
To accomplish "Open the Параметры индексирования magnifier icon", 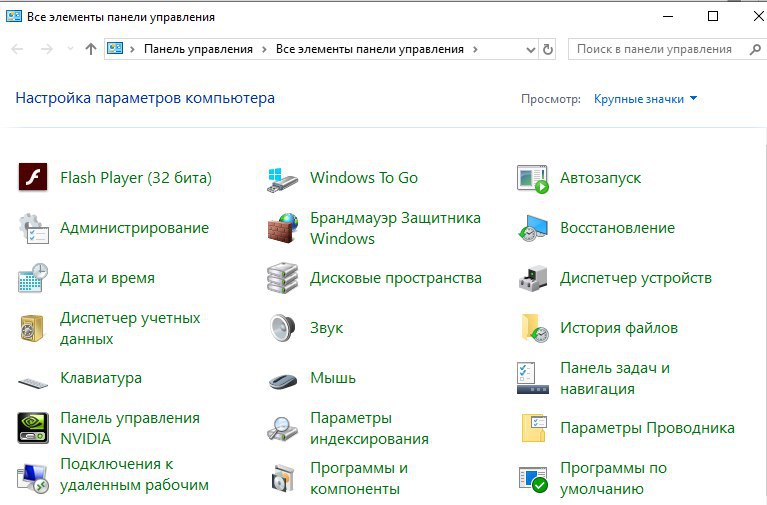I will click(x=282, y=429).
